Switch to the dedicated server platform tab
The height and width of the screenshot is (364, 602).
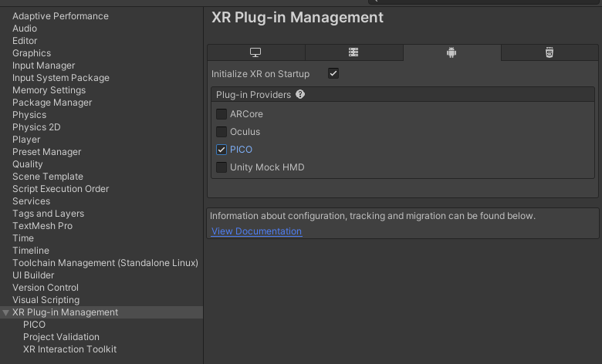353,52
